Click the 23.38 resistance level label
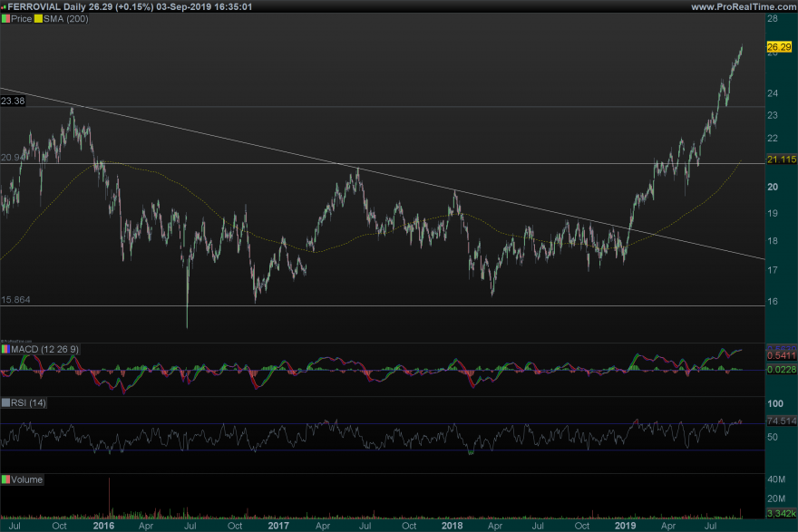 tap(13, 101)
